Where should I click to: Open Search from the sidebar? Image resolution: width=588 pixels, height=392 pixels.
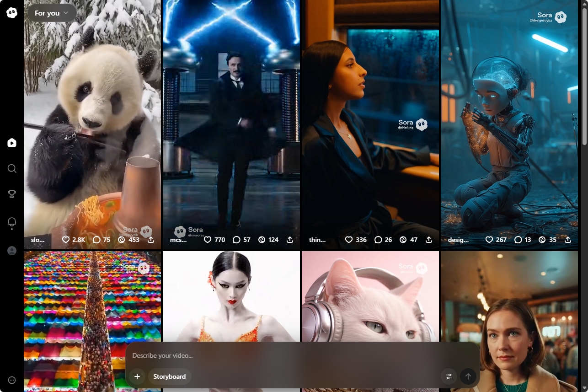[12, 168]
